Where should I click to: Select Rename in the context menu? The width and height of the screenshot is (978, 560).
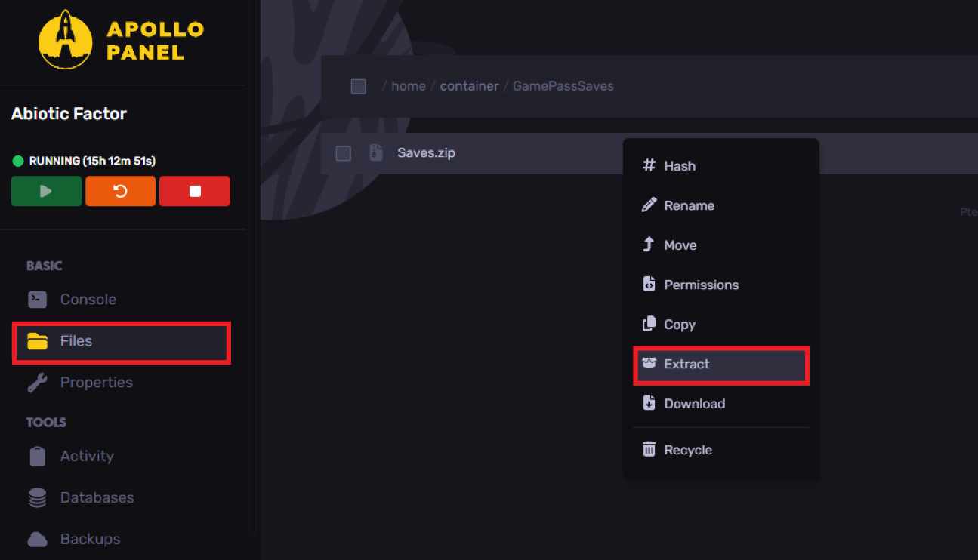[689, 205]
